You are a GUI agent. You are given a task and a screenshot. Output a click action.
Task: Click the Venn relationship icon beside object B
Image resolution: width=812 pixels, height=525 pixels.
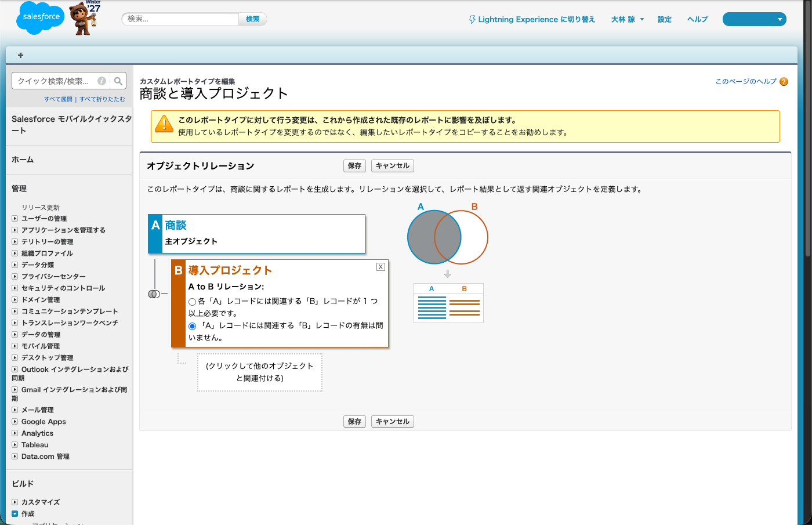154,294
